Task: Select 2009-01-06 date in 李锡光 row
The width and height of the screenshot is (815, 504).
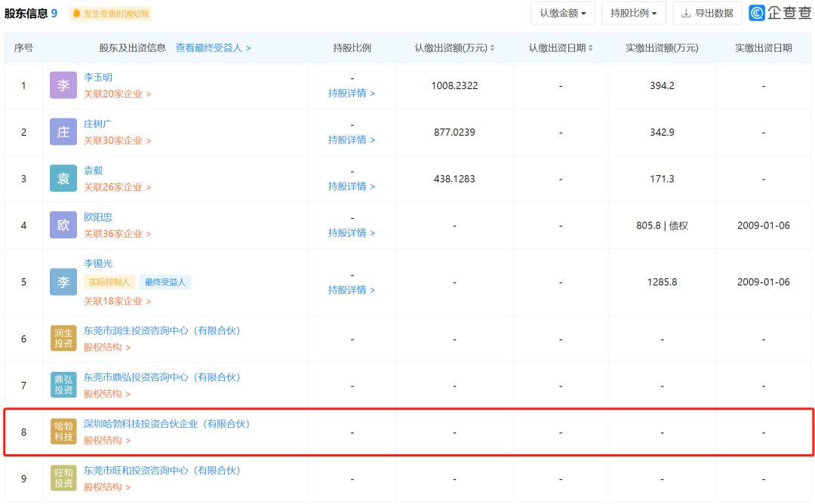Action: (x=763, y=282)
